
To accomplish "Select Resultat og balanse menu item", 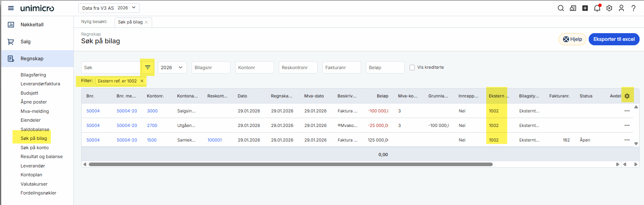I will click(42, 156).
